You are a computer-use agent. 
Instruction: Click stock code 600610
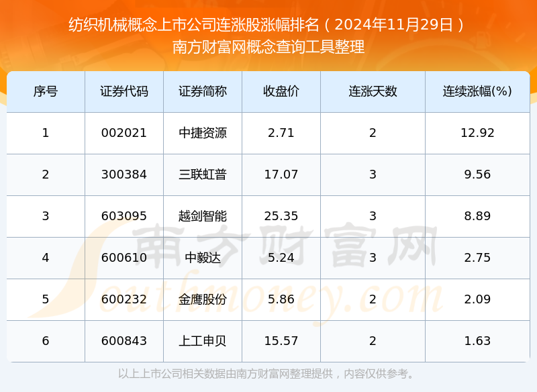[x=124, y=258]
